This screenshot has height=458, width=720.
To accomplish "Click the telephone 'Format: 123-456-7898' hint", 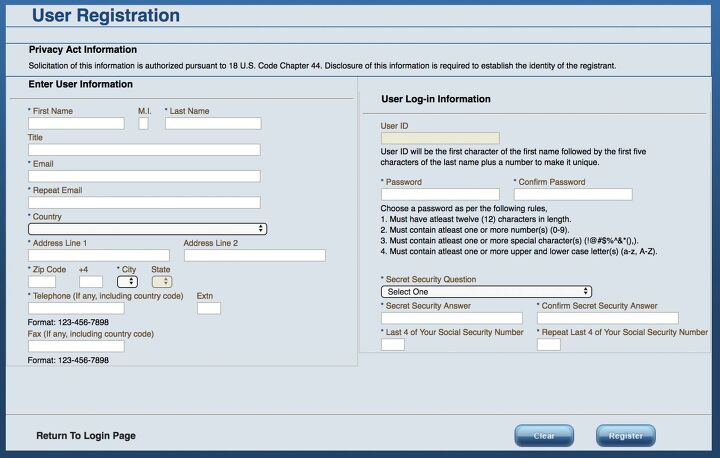I will click(x=68, y=322).
